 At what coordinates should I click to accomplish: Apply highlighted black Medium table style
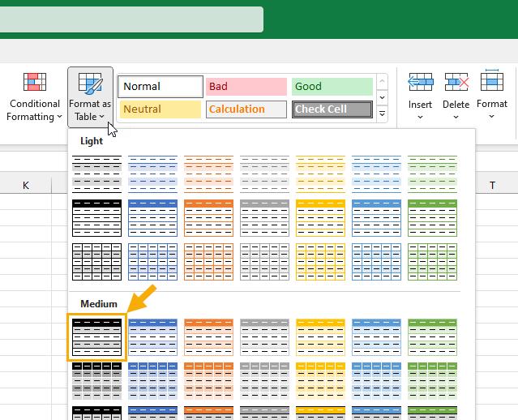coord(96,337)
